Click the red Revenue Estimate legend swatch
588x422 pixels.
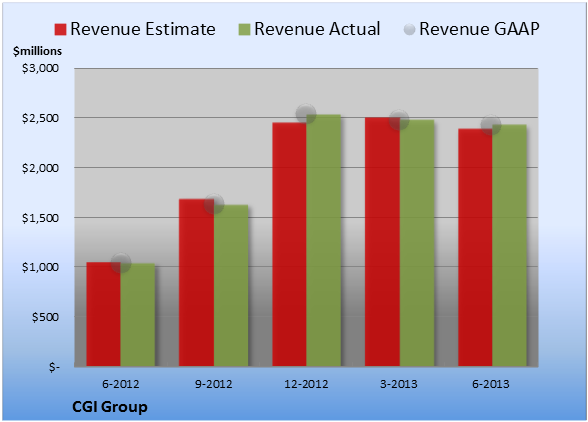[x=60, y=30]
